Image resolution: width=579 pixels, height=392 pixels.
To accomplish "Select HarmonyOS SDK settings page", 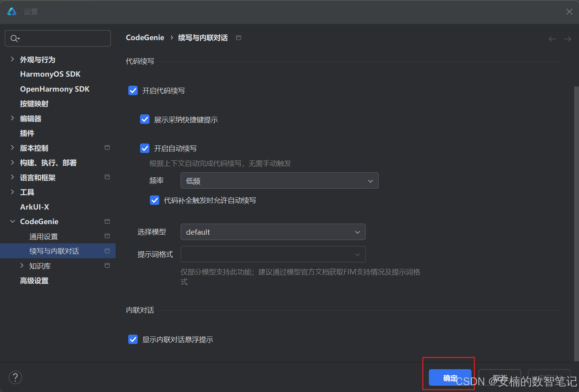I will pyautogui.click(x=50, y=74).
